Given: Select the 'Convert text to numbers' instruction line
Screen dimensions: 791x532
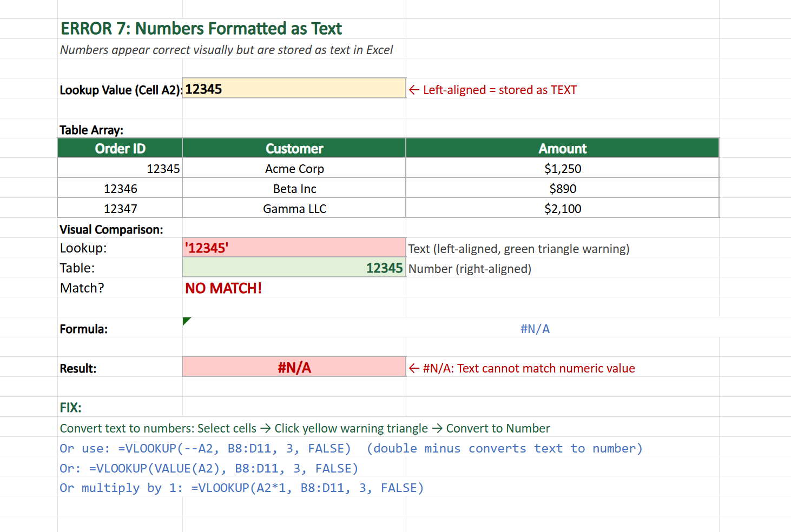Looking at the screenshot, I should (305, 428).
